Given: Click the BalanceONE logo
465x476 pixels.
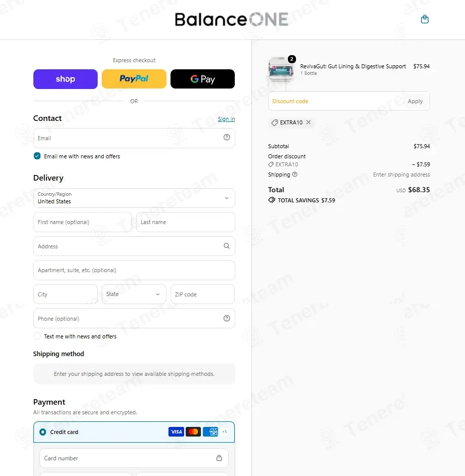Looking at the screenshot, I should [x=231, y=19].
